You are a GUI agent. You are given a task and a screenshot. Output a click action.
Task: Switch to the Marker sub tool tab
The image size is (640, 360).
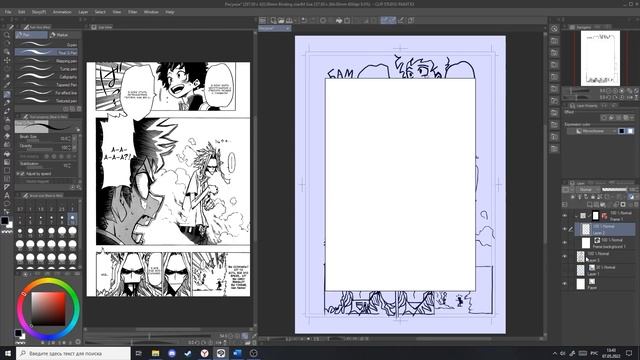[x=64, y=35]
